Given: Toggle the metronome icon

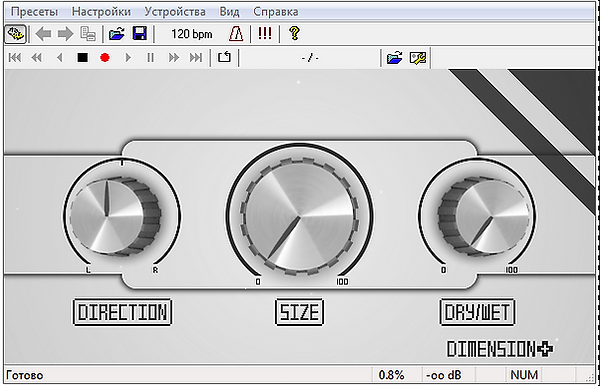Looking at the screenshot, I should (236, 34).
